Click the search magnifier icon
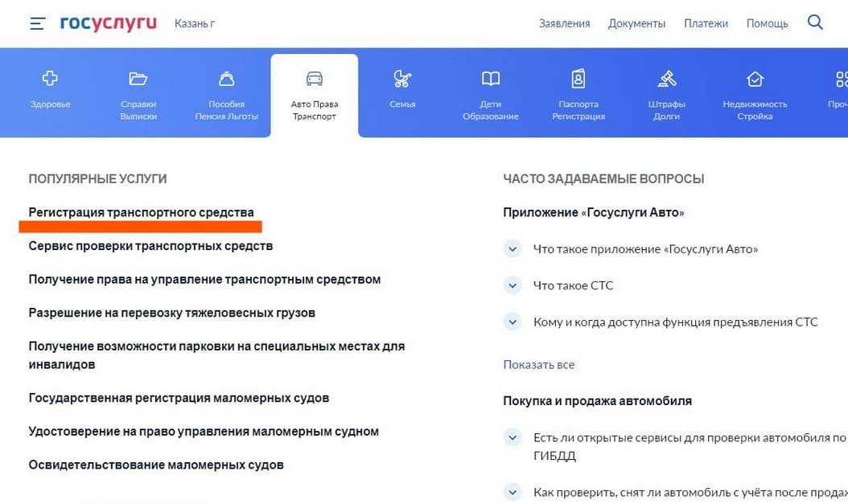 tap(815, 23)
